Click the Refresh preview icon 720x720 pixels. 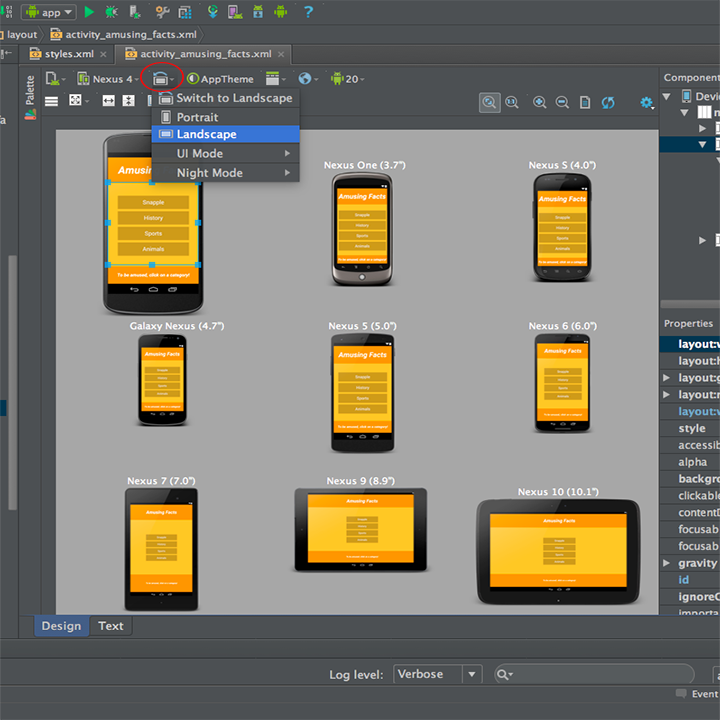click(x=608, y=102)
